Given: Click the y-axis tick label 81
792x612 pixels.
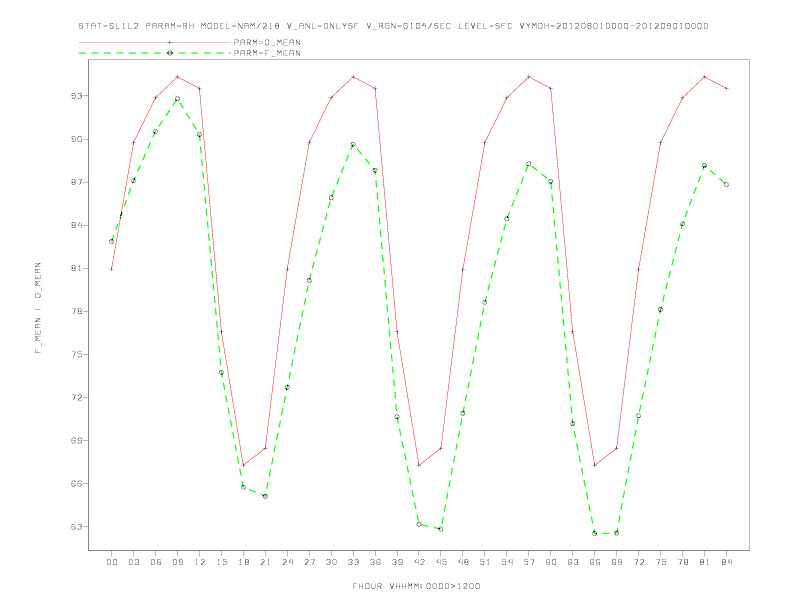Looking at the screenshot, I should [x=77, y=268].
